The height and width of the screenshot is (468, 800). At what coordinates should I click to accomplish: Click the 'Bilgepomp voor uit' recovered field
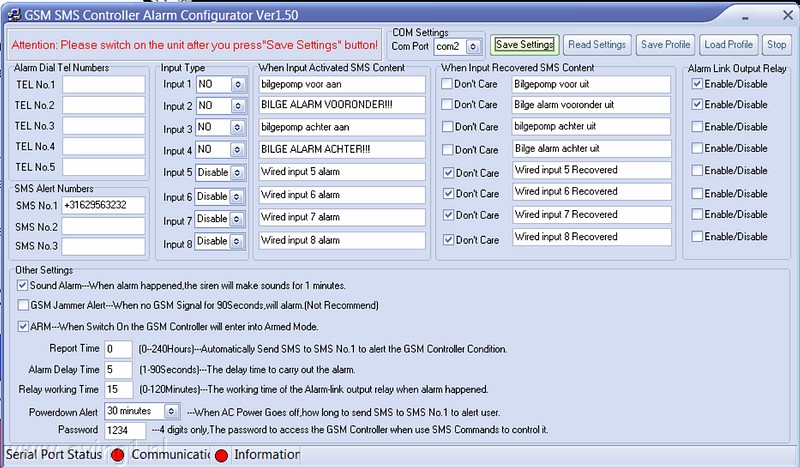tap(591, 85)
